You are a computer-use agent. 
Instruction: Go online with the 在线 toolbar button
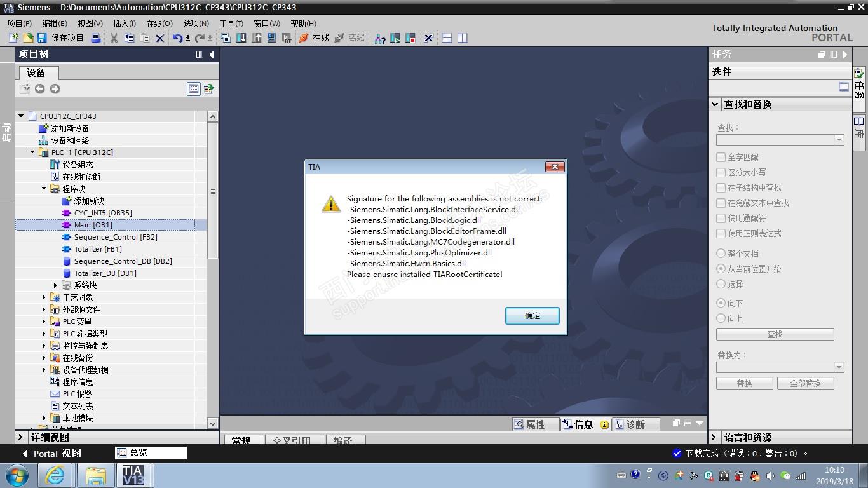(x=314, y=38)
